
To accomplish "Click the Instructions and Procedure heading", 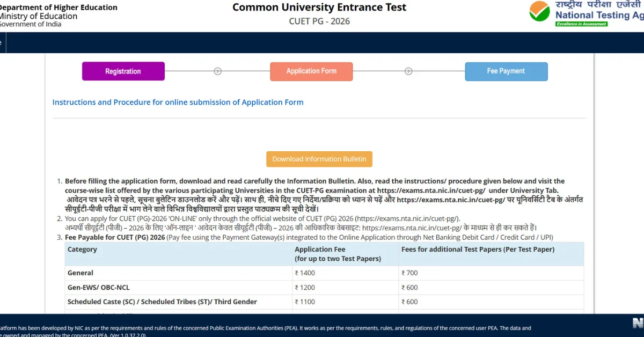I will (x=178, y=102).
